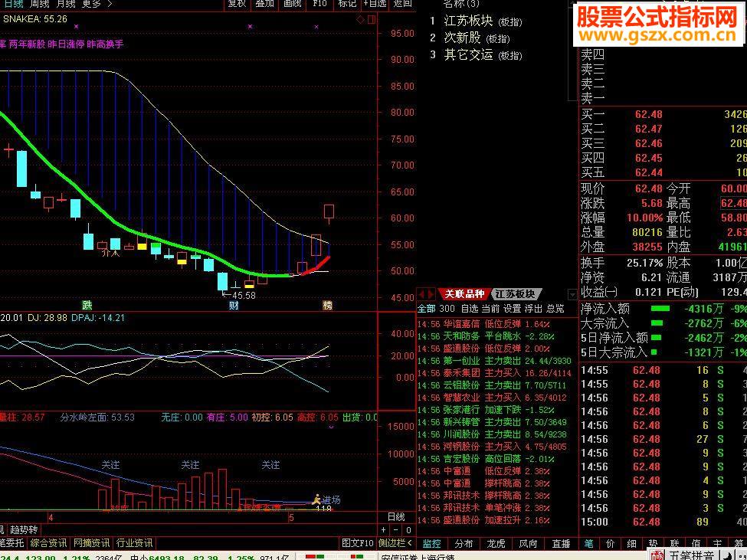Expand the 更多 periods menu
This screenshot has height=560, width=747.
tap(97, 4)
